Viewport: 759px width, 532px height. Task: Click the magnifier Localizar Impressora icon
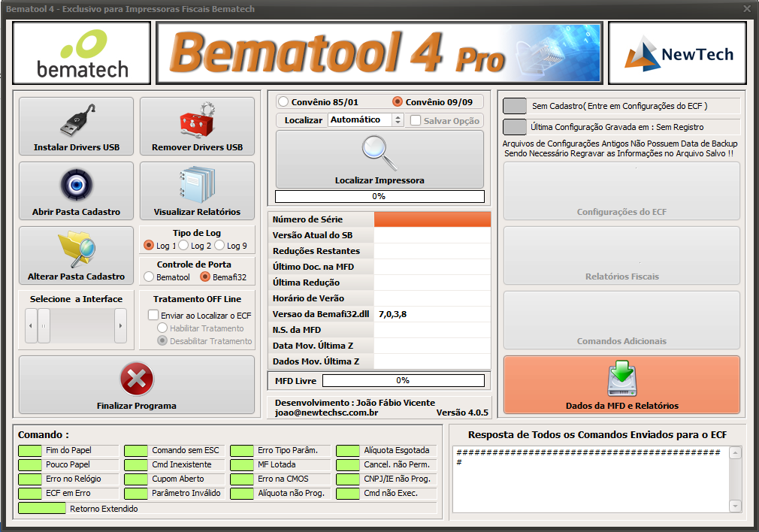coord(379,153)
